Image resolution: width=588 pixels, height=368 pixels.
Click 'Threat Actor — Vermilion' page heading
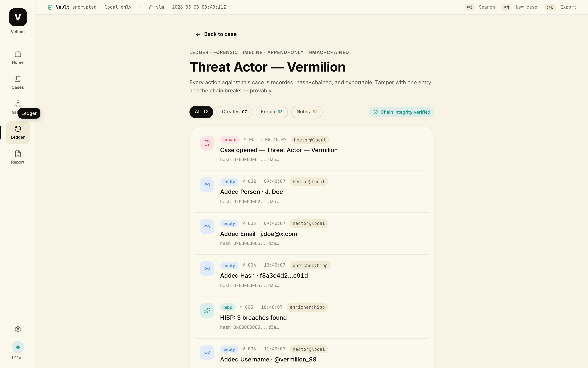(267, 67)
